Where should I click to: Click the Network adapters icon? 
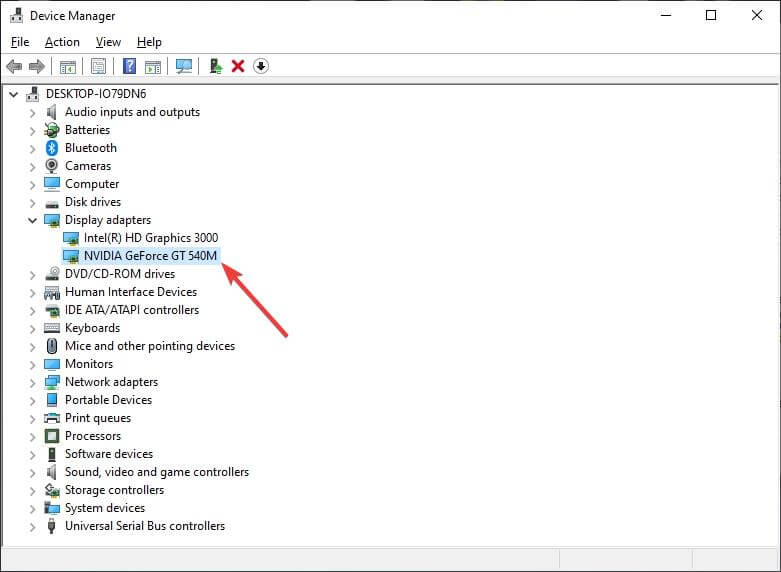point(52,382)
